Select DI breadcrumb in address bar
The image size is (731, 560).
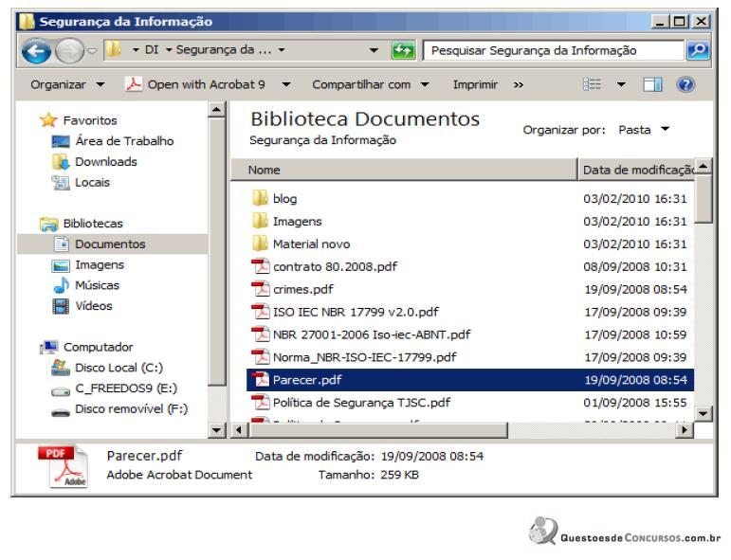[x=152, y=49]
